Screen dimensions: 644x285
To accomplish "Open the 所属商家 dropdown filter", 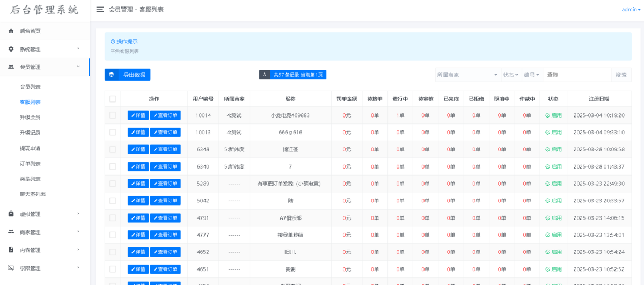I will pos(467,75).
